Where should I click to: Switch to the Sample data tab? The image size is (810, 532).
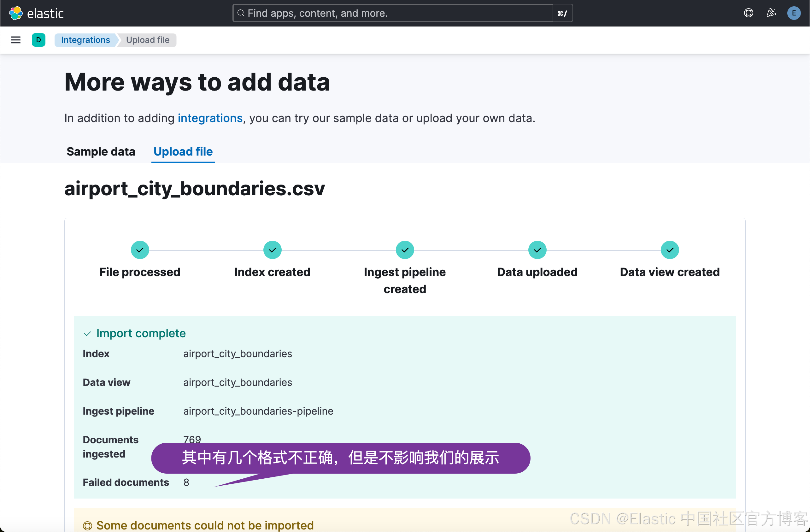[x=101, y=151]
